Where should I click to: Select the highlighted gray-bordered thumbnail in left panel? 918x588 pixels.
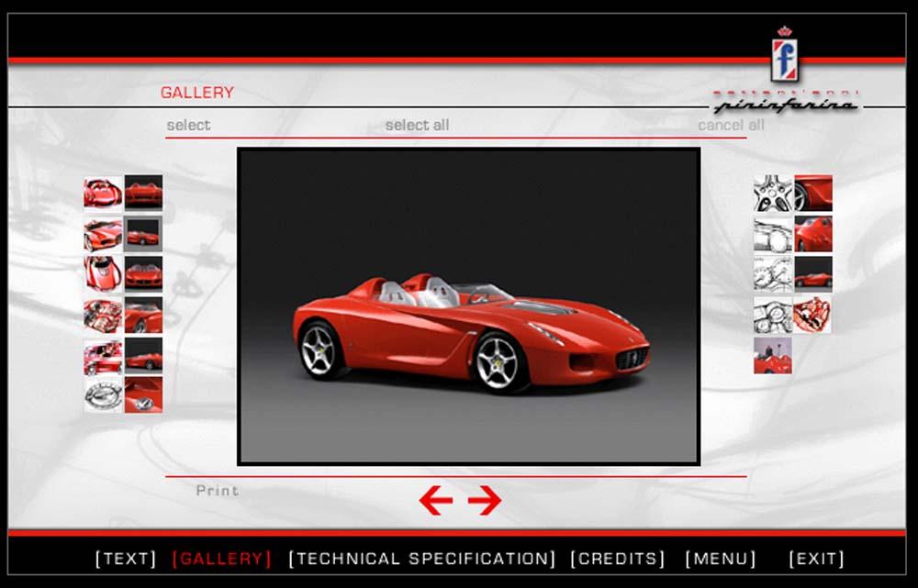(143, 234)
